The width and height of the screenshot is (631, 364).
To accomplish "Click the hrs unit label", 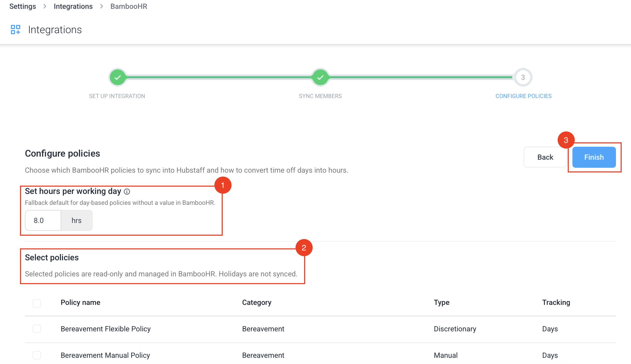I will (76, 220).
